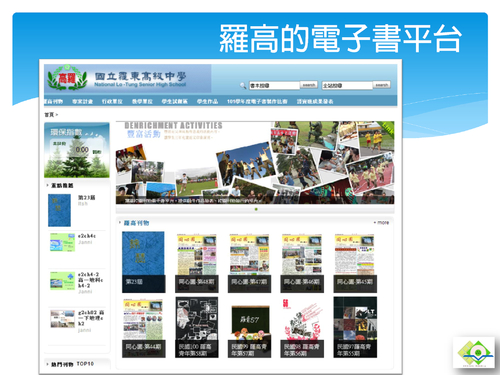The height and width of the screenshot is (375, 500).
Task: Click the green diamond logo on slide corner
Action: 474,353
